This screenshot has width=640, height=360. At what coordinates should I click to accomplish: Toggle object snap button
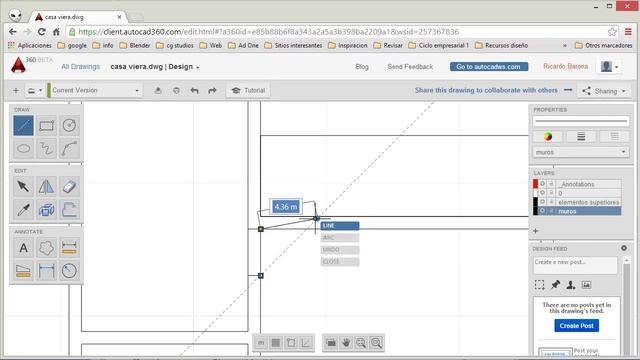tap(291, 343)
